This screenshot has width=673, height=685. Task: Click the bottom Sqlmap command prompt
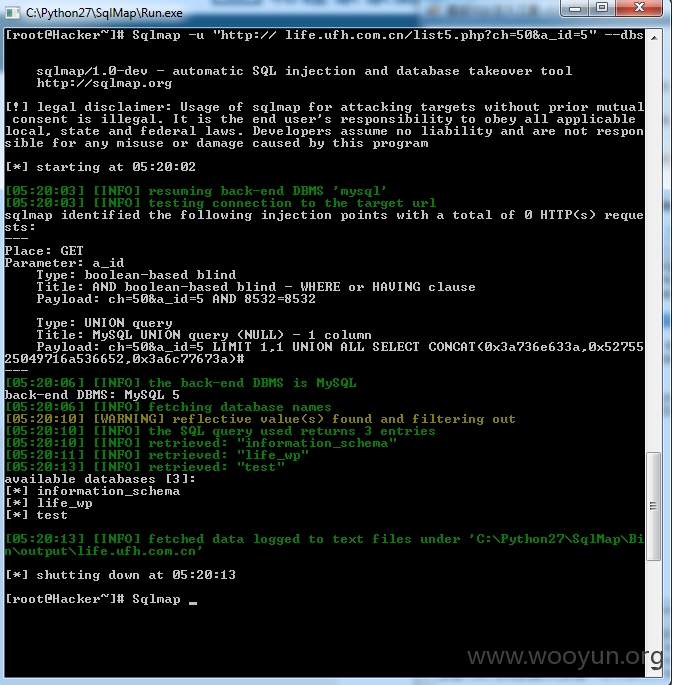tap(101, 599)
